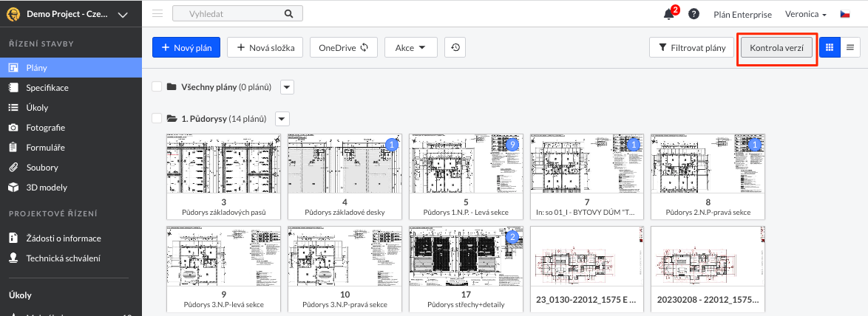
Task: Collapse sidebar with hamburger menu icon
Action: pos(157,14)
